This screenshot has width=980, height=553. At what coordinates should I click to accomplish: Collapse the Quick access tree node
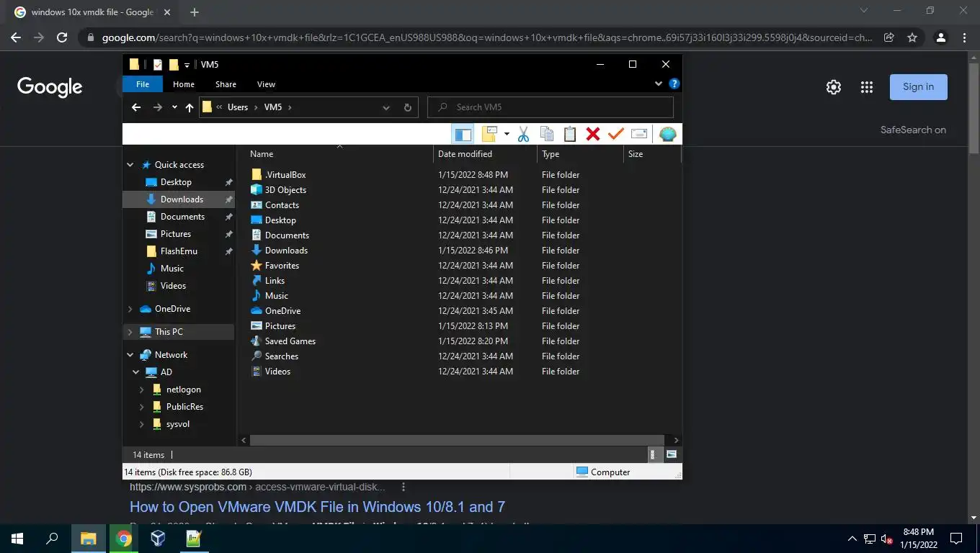coord(130,165)
